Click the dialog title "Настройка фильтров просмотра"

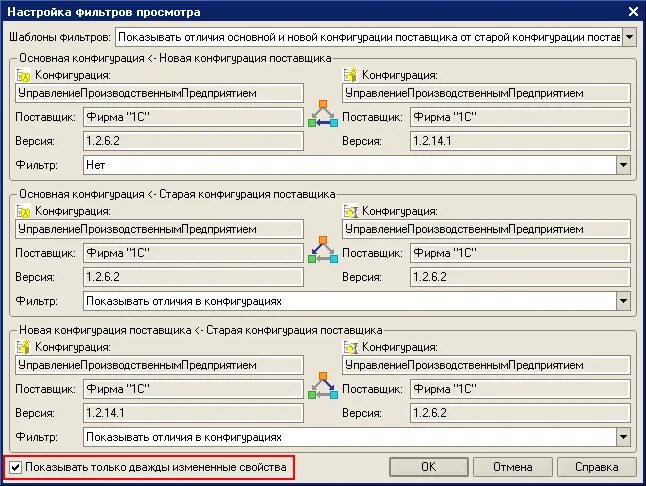104,12
